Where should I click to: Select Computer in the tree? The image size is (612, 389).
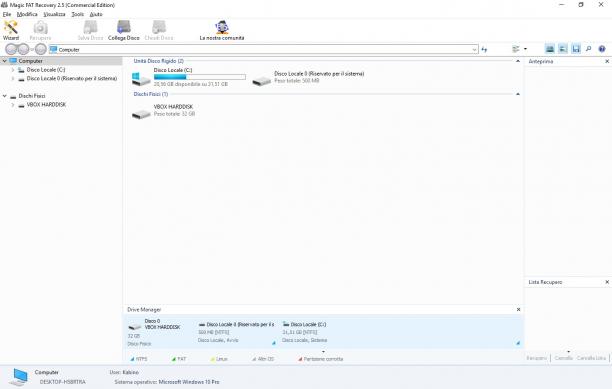tap(30, 61)
